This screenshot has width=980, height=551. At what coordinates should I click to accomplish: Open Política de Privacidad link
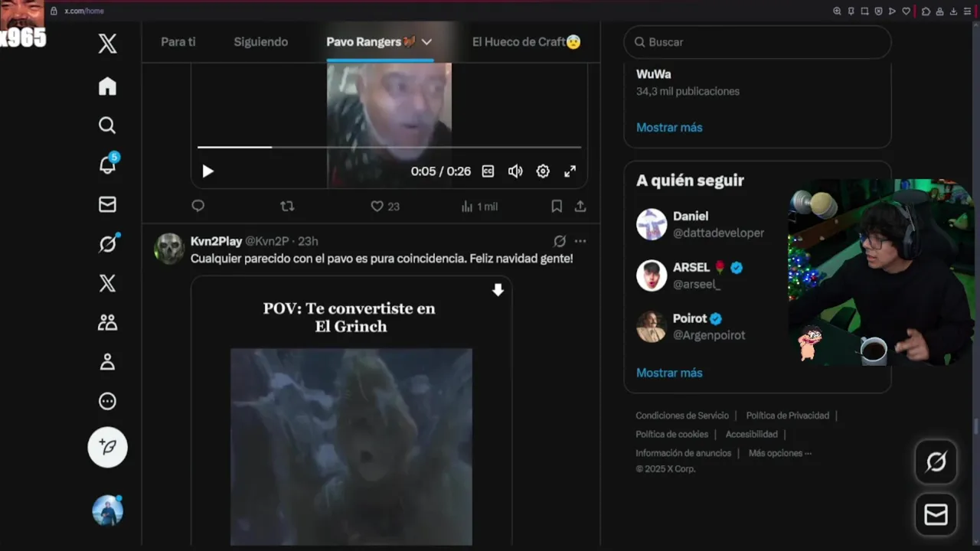788,416
